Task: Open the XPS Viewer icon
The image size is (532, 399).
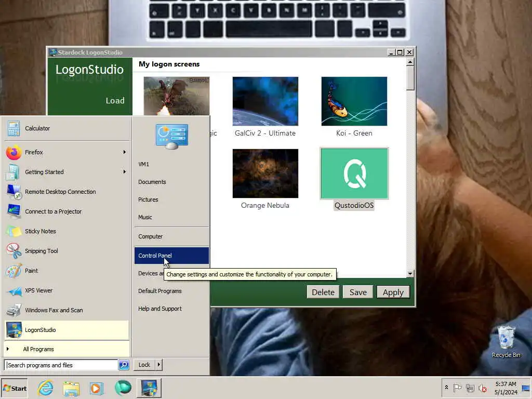Action: [x=15, y=291]
